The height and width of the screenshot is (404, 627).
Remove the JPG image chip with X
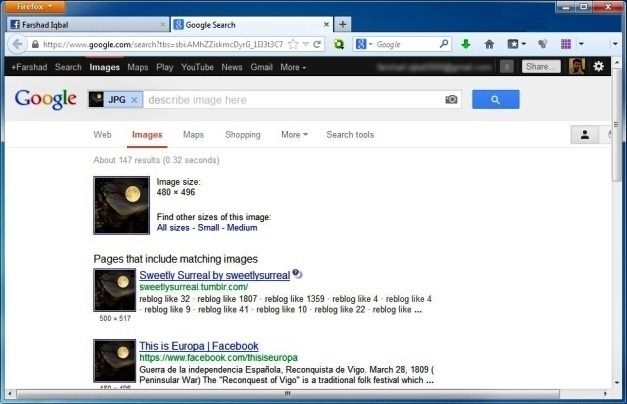(134, 100)
